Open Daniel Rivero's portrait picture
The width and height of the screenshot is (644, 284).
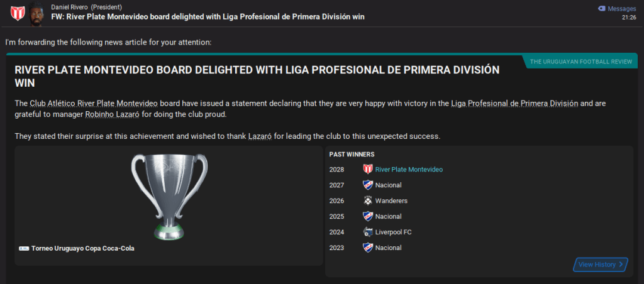38,13
